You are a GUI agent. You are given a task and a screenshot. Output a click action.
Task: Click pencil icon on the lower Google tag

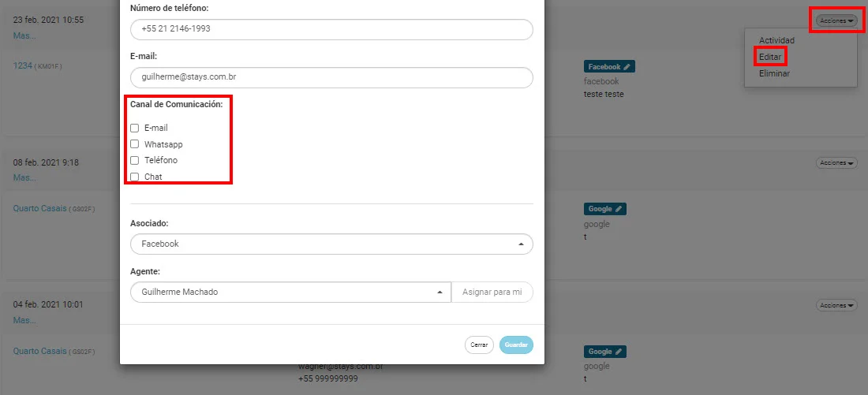click(x=619, y=352)
